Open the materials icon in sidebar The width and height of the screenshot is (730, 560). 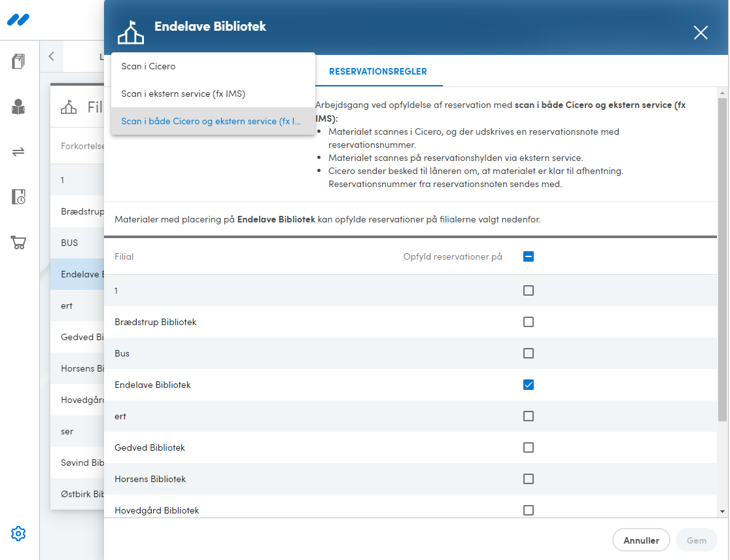(x=18, y=61)
